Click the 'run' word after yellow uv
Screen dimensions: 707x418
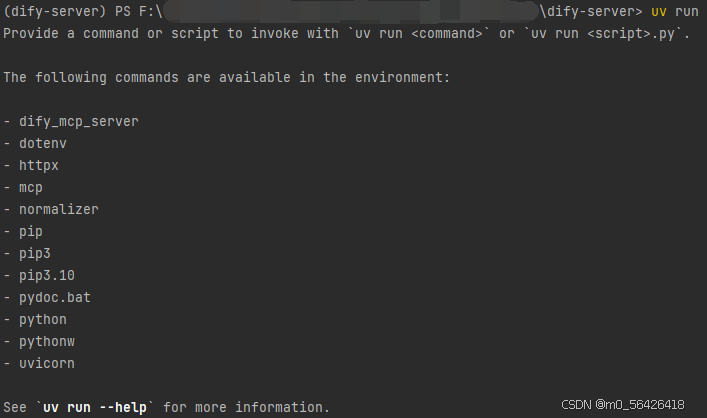(687, 12)
